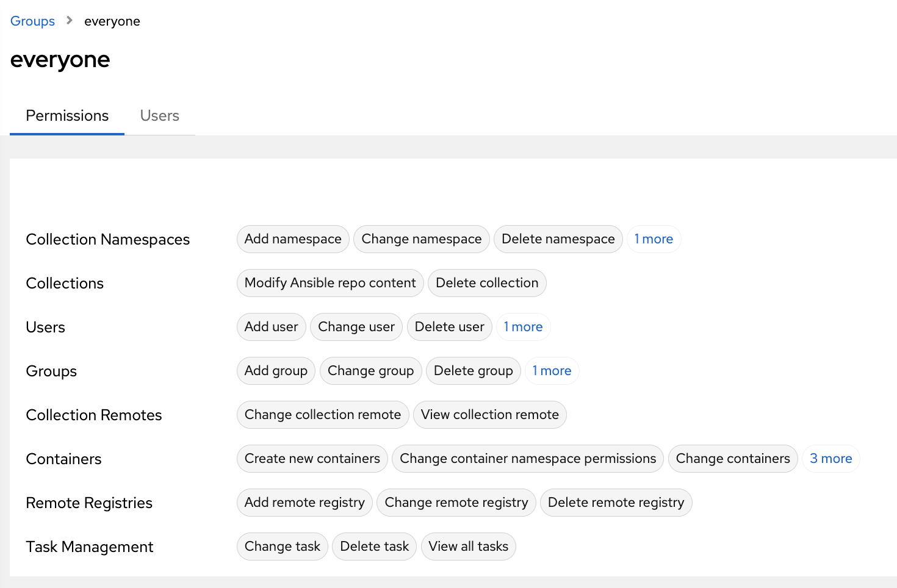Open the Groups breadcrumb link
This screenshot has height=588, width=897.
pyautogui.click(x=32, y=21)
